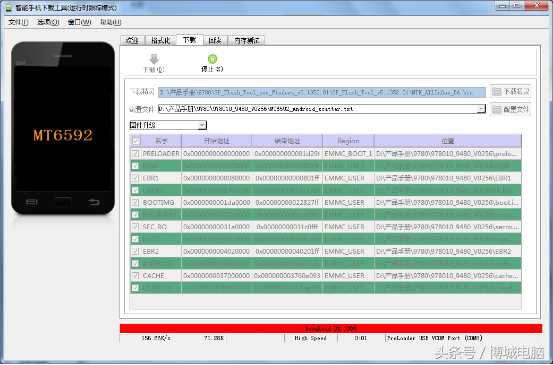
Task: Click the download agent folder button
Action: click(510, 92)
